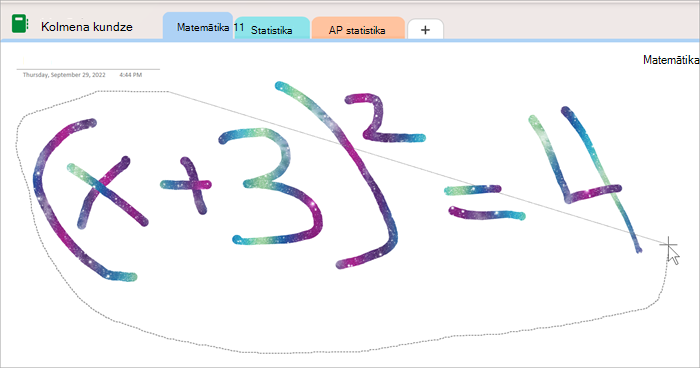Click the green notebook icon
Screen dimensions: 700x368
coord(20,24)
